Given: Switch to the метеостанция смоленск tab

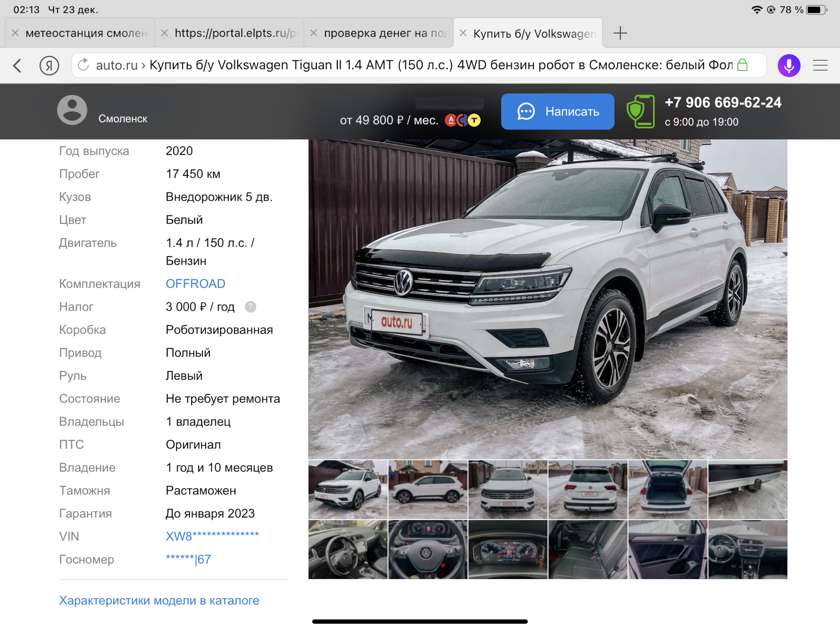Looking at the screenshot, I should 80,32.
